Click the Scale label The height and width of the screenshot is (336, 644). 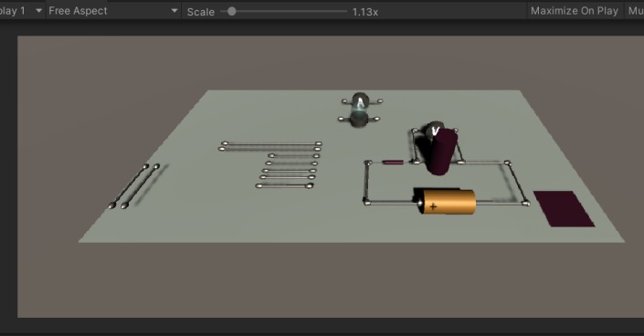click(200, 12)
